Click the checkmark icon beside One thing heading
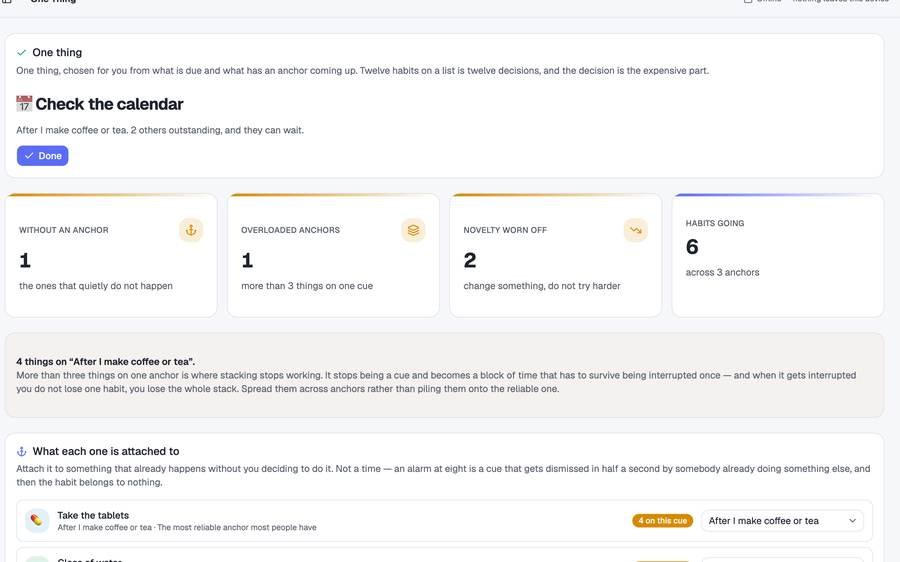The height and width of the screenshot is (562, 900). tap(21, 52)
